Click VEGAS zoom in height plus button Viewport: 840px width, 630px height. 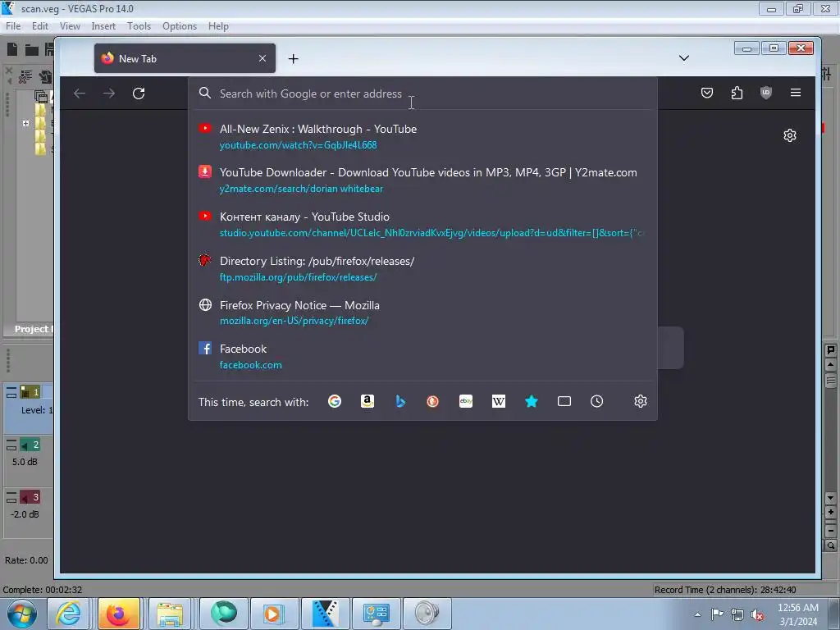[x=830, y=512]
